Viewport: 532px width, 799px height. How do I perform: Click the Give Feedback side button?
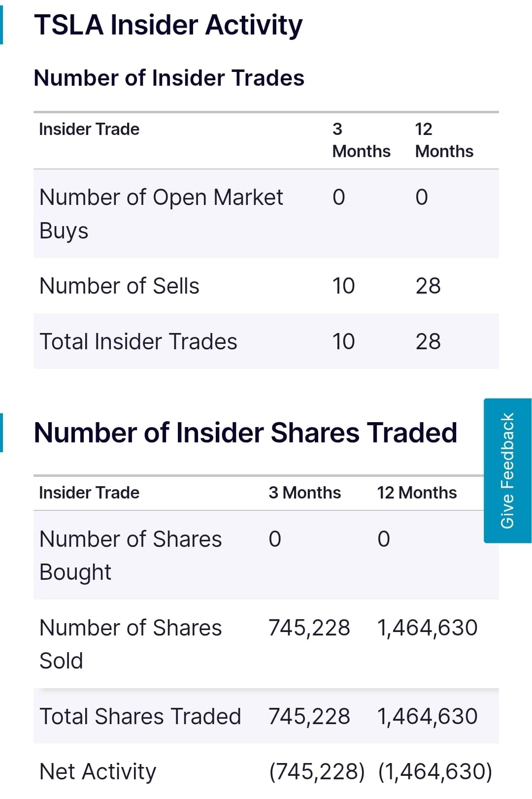tap(507, 470)
